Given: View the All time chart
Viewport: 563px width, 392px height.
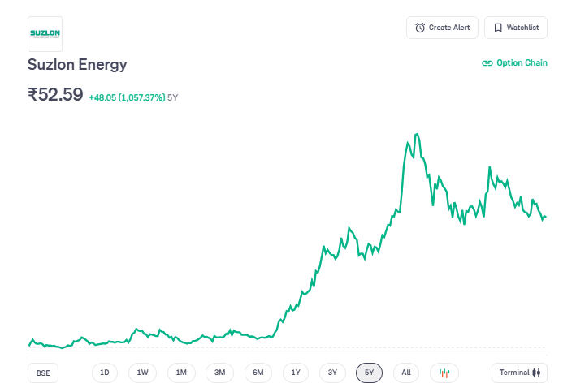Looking at the screenshot, I should [406, 373].
